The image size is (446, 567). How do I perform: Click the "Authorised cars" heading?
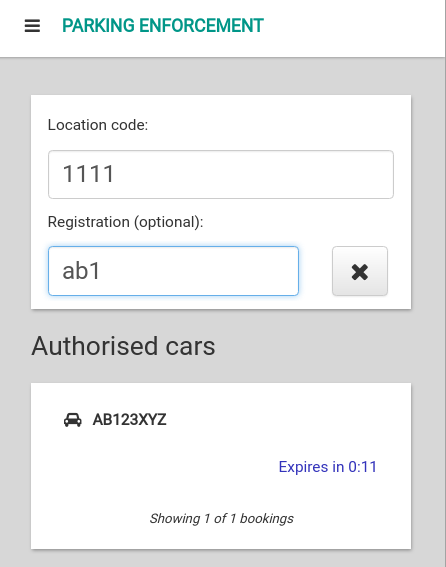click(x=123, y=346)
